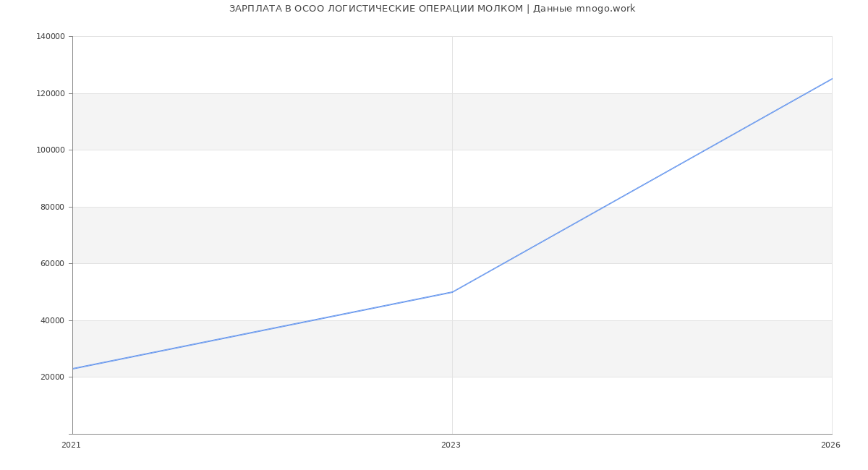The width and height of the screenshot is (868, 470).
Task: Click the 140000 y-axis label
Action: [52, 37]
